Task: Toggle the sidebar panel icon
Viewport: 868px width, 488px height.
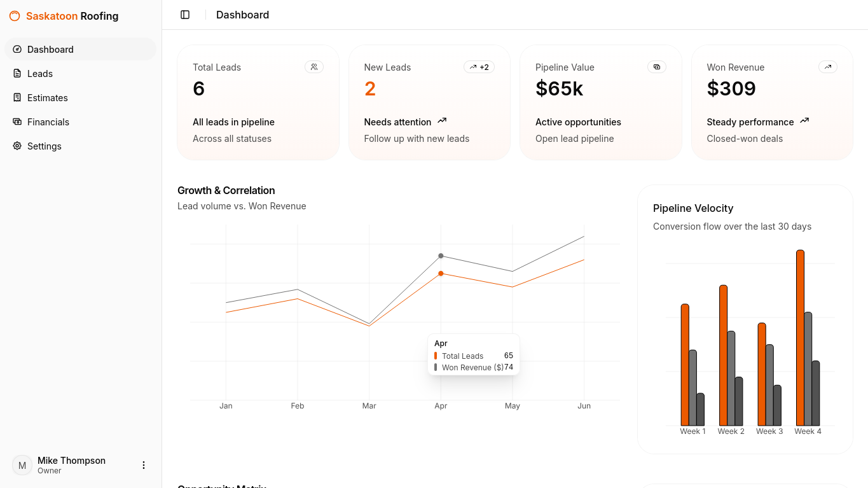Action: (x=185, y=15)
